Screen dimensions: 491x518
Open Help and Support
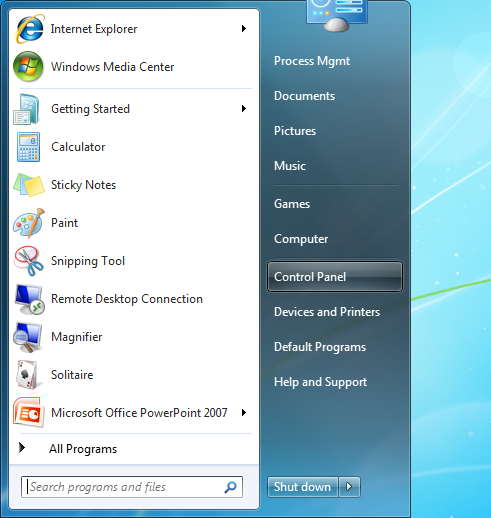click(320, 382)
